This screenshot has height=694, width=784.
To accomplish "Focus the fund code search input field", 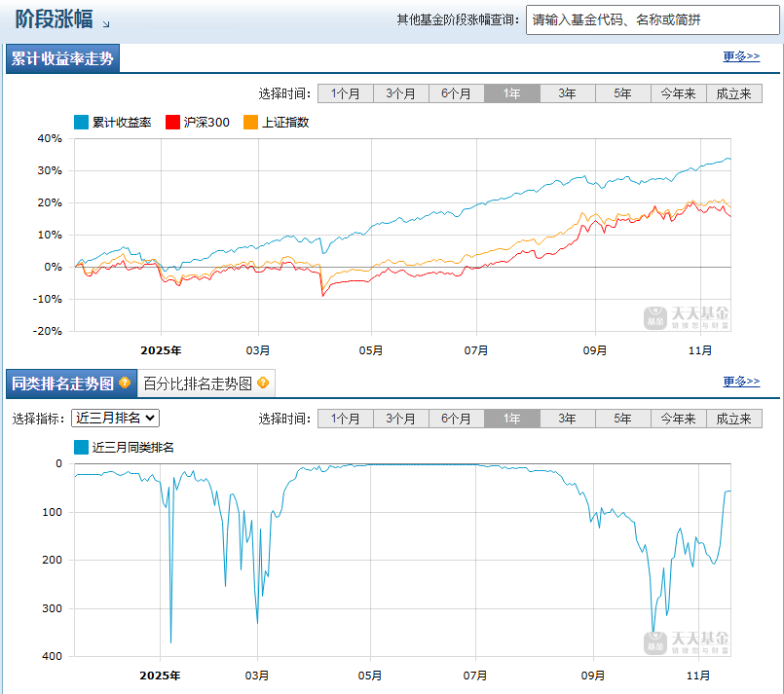I will pos(653,20).
